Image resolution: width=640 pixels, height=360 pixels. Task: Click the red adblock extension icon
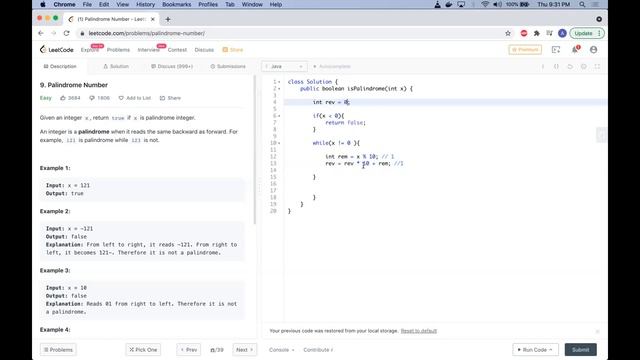click(524, 33)
